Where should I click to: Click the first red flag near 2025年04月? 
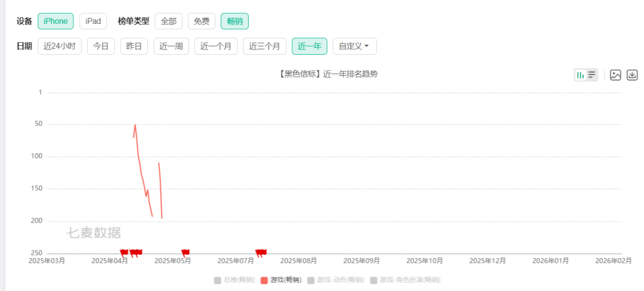point(124,252)
